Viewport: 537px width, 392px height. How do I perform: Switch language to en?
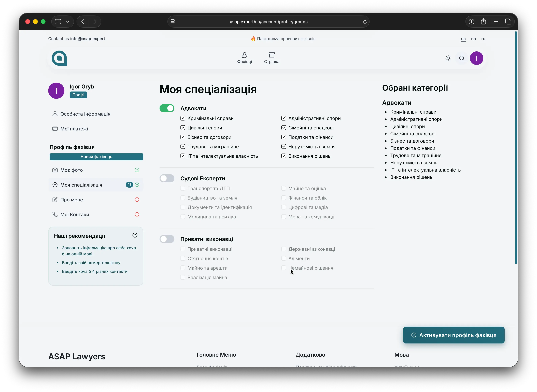pyautogui.click(x=473, y=39)
